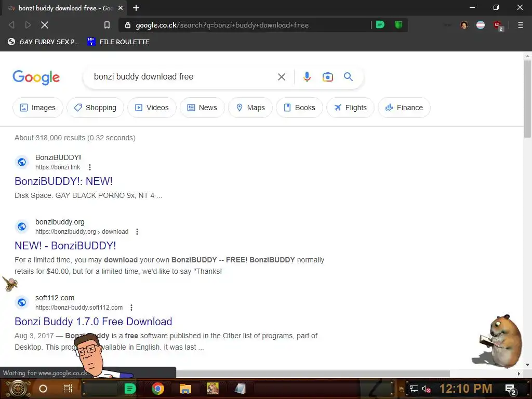Image resolution: width=532 pixels, height=399 pixels.
Task: Click the https://bonzi-buddy.soft112.com URL text
Action: pyautogui.click(x=79, y=308)
